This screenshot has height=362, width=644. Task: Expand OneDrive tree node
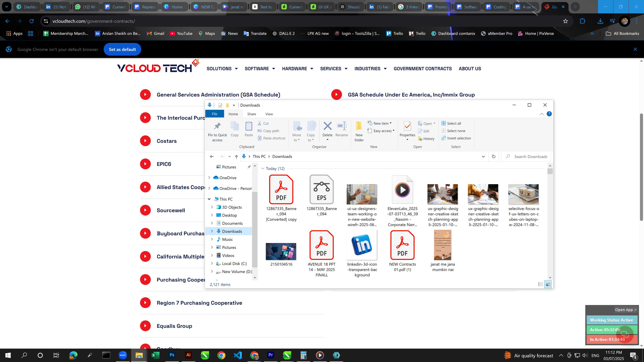[209, 178]
